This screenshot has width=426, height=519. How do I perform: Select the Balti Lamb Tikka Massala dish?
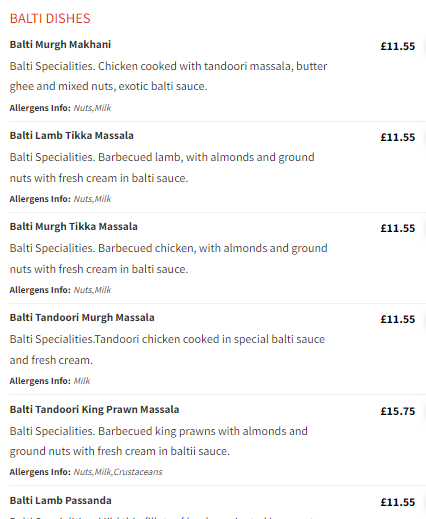pyautogui.click(x=72, y=135)
